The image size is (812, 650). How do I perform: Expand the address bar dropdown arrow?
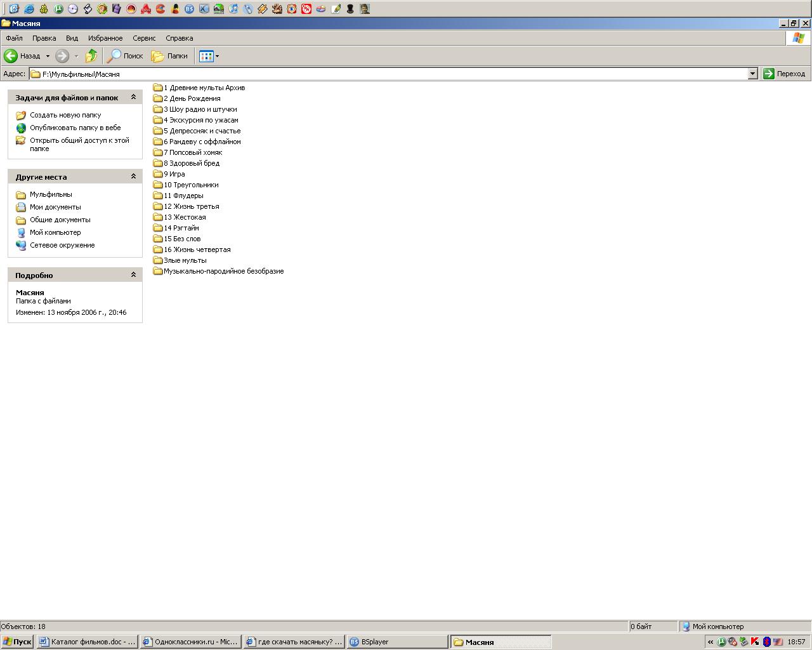[x=752, y=74]
